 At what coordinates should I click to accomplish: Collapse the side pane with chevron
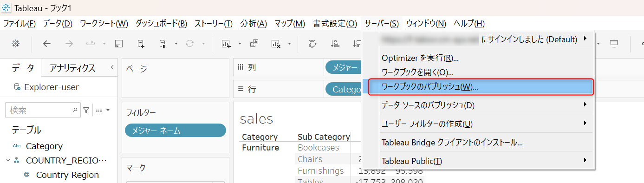[x=112, y=68]
